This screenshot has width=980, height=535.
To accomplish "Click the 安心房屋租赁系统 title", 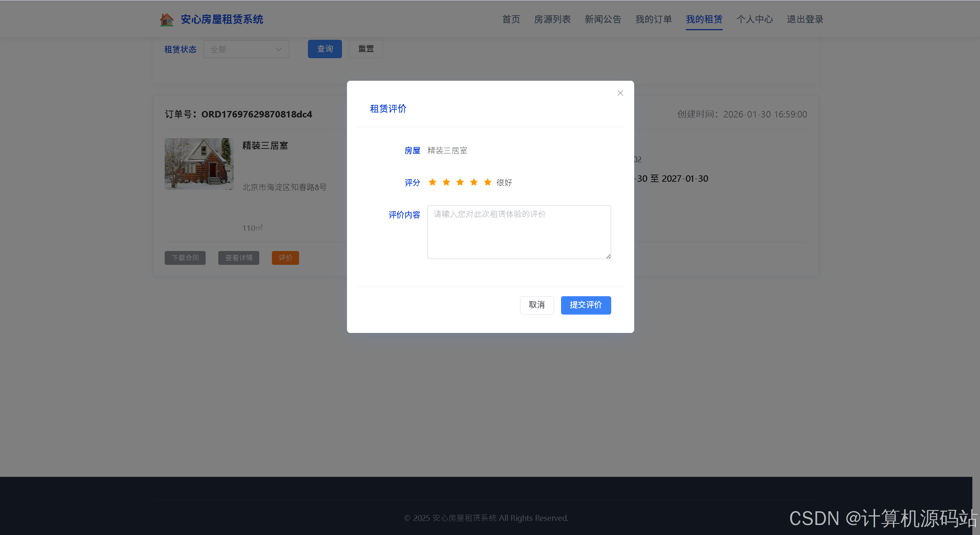I will pos(222,20).
